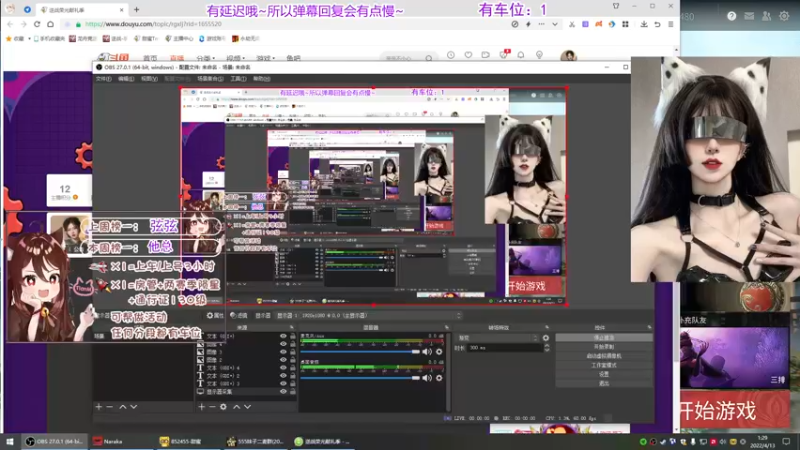Move the selected source up
The height and width of the screenshot is (450, 800).
(236, 407)
